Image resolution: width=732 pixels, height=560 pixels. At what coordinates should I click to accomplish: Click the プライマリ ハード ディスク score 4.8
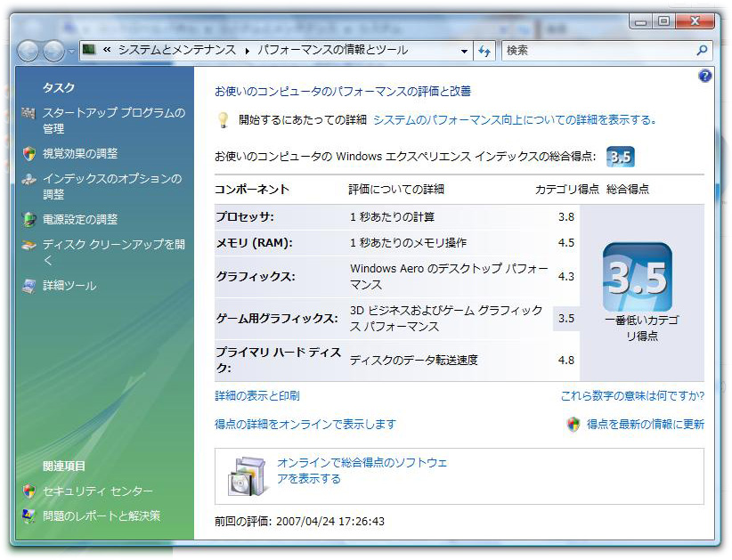coord(566,361)
